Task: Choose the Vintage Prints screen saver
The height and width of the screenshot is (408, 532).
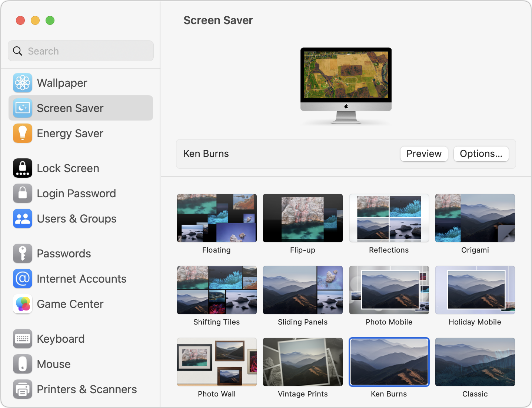Action: [303, 362]
